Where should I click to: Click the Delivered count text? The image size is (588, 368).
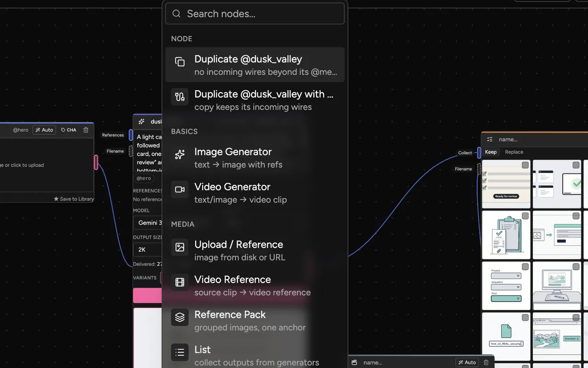point(147,264)
